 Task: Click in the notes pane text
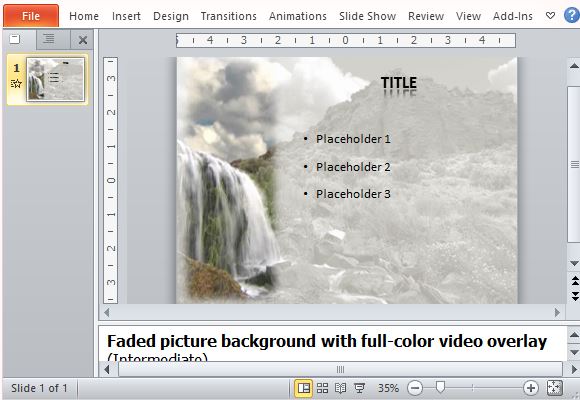point(327,341)
